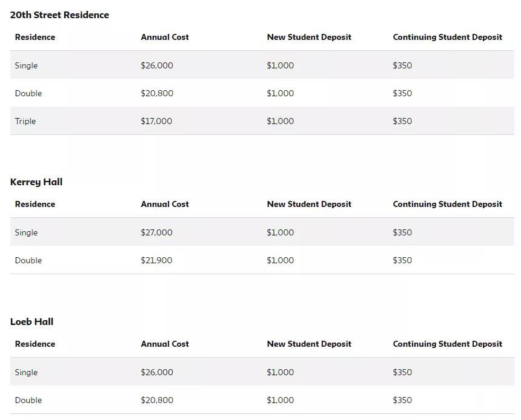Click Triple row continuing deposit $350
This screenshot has height=420, width=521.
click(402, 121)
